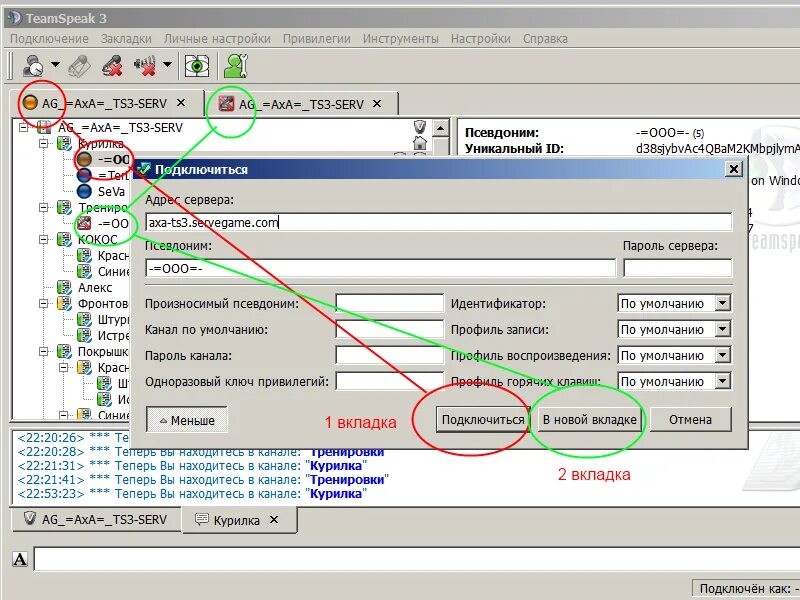Click the Канал по умолчанию field
Viewport: 800px width, 600px height.
point(389,329)
